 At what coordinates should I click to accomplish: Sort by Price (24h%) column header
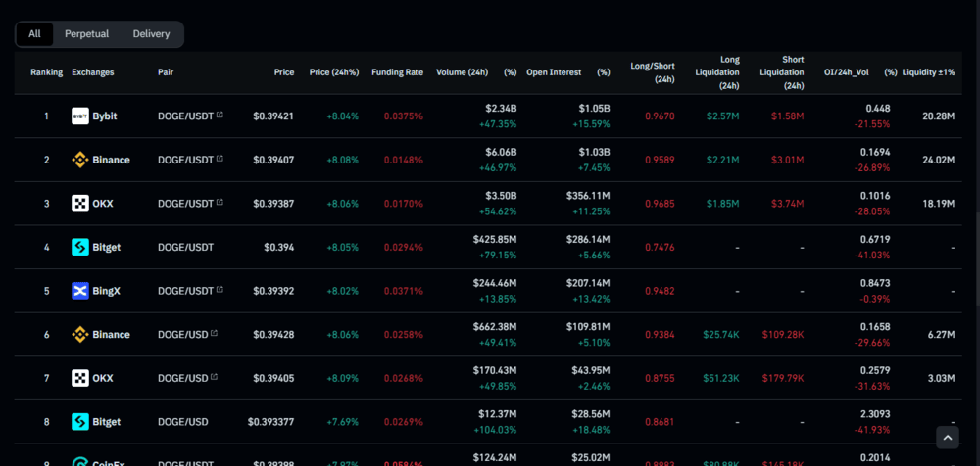pyautogui.click(x=334, y=72)
